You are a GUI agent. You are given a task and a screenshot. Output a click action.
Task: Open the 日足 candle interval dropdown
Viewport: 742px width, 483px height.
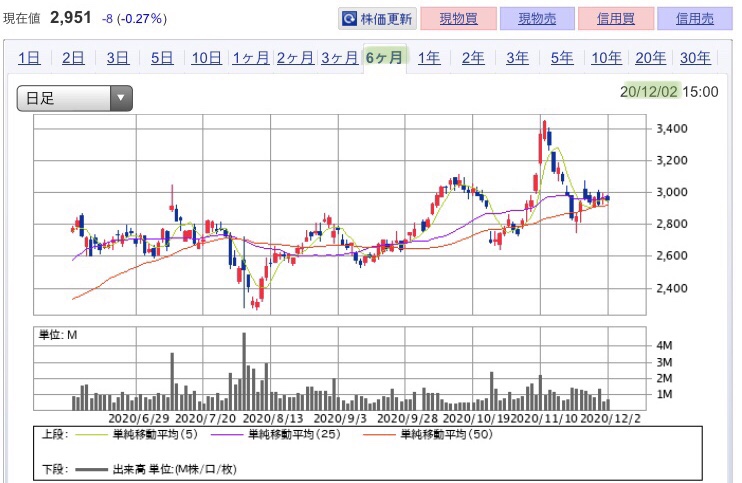(74, 98)
